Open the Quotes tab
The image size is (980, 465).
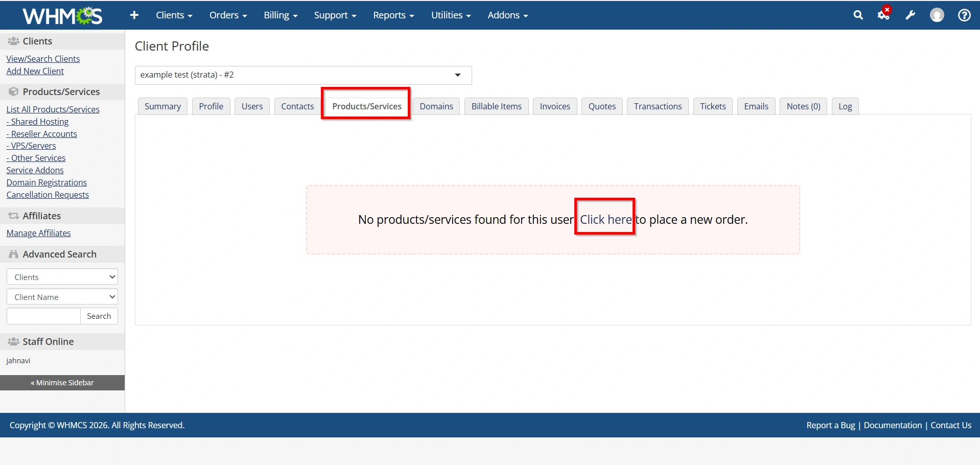(602, 106)
